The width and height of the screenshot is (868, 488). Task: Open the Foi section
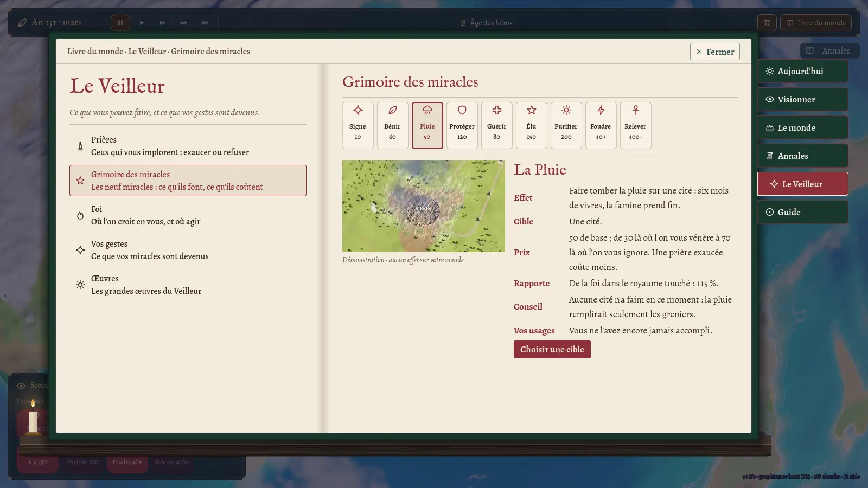pyautogui.click(x=188, y=215)
